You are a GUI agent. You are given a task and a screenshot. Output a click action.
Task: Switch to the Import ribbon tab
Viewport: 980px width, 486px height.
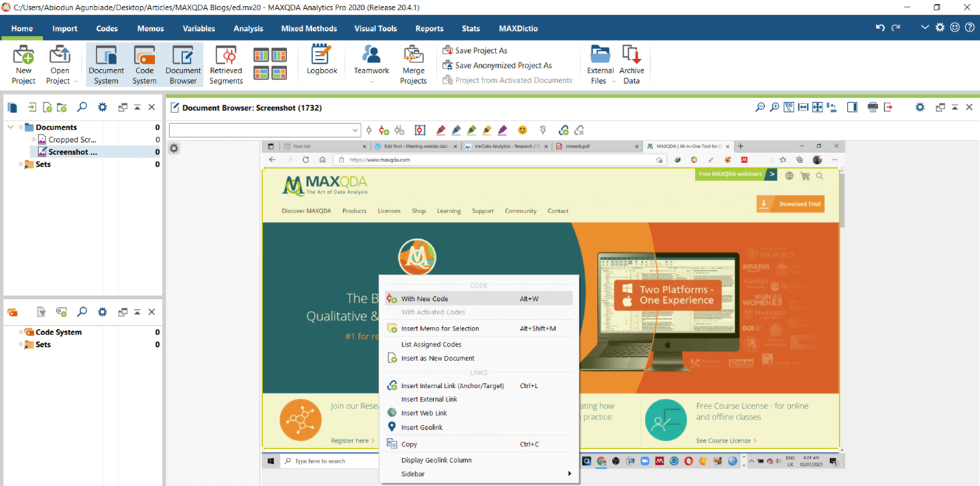coord(64,29)
